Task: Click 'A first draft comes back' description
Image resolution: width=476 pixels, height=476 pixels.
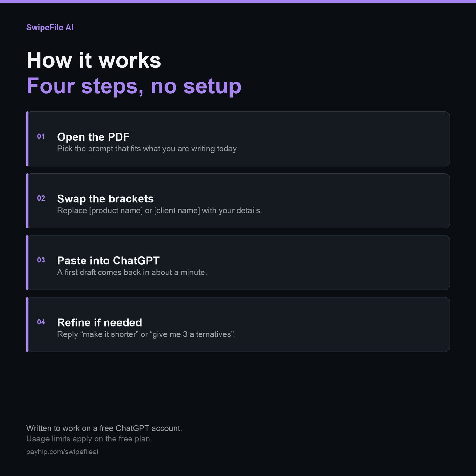Action: 132,273
